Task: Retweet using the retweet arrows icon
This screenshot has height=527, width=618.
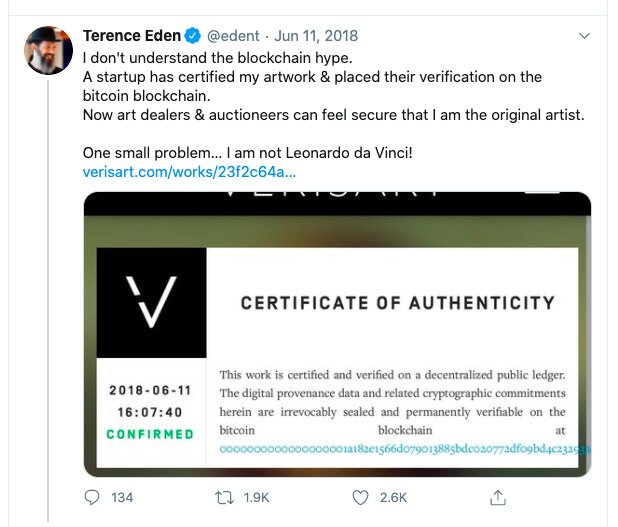Action: 224,497
